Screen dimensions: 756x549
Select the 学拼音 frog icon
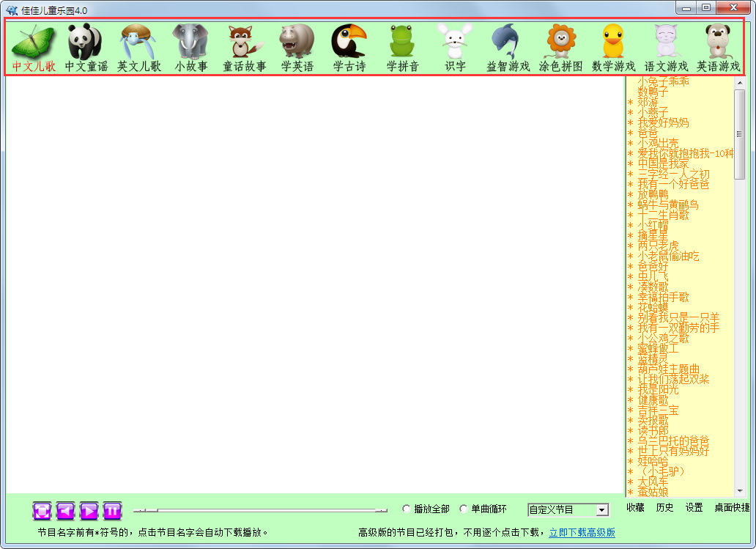click(402, 48)
